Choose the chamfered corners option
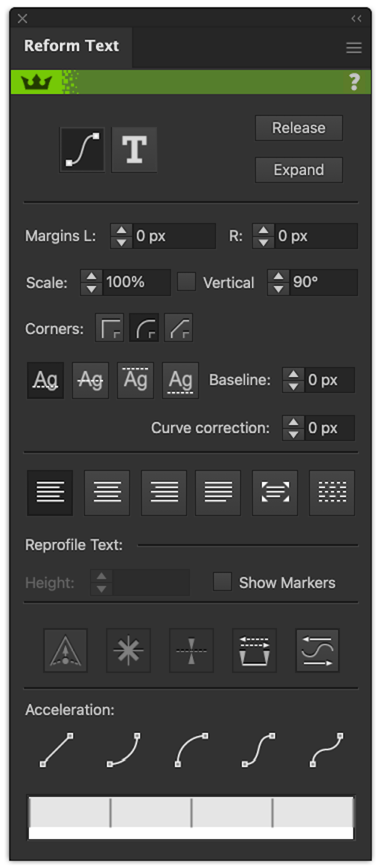The height and width of the screenshot is (868, 381). [178, 328]
